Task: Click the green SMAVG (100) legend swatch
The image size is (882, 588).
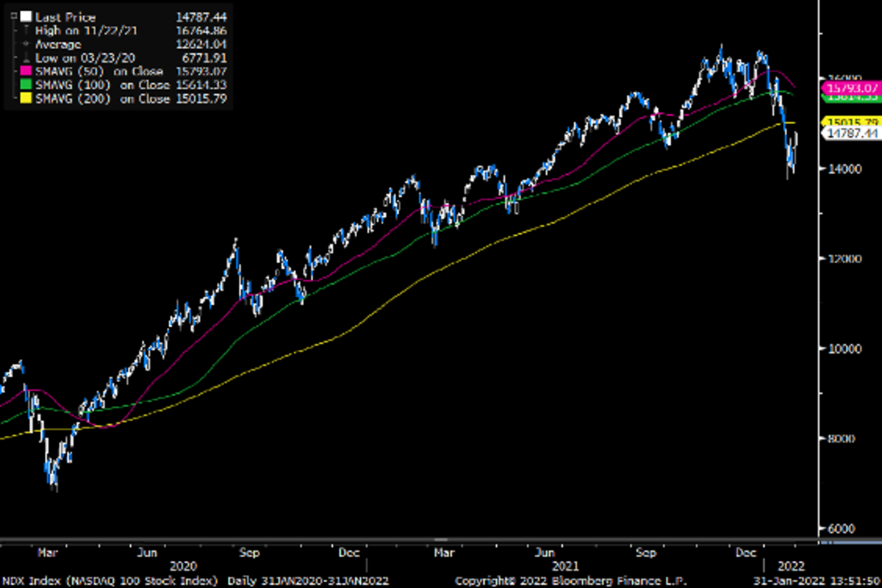Action: (26, 85)
